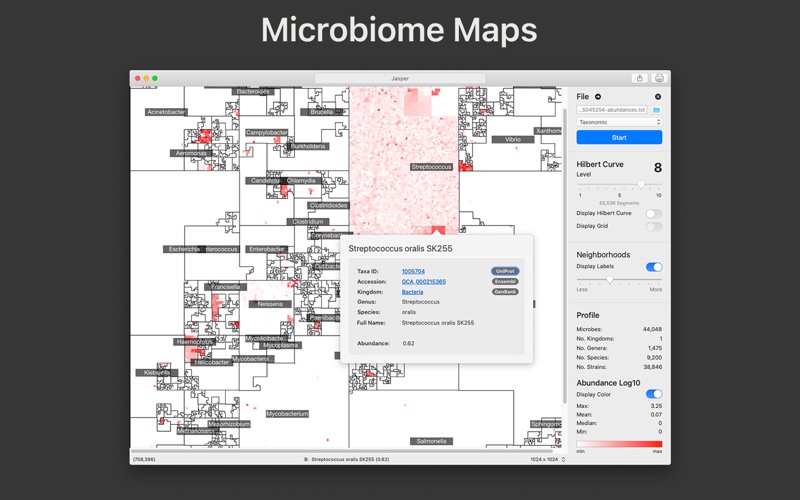
Task: Click the Clostridioides map label
Action: [329, 205]
